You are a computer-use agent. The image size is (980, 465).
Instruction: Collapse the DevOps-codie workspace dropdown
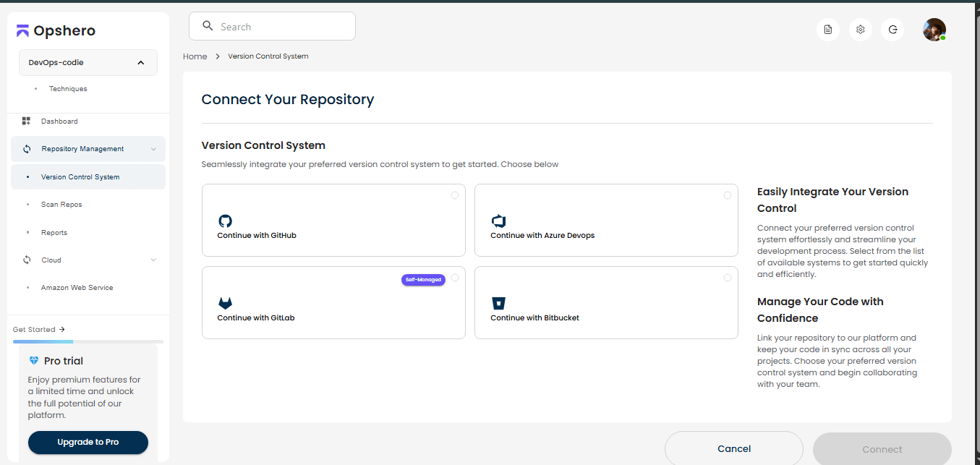click(140, 63)
